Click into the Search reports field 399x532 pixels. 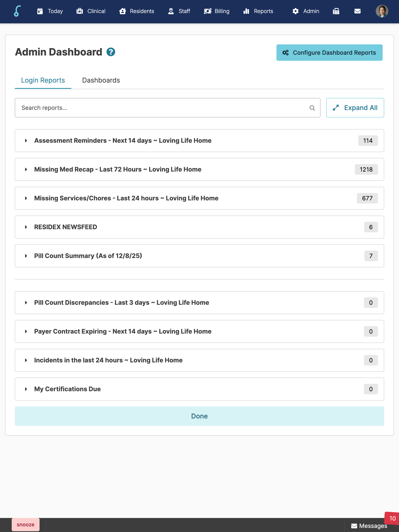(x=168, y=108)
